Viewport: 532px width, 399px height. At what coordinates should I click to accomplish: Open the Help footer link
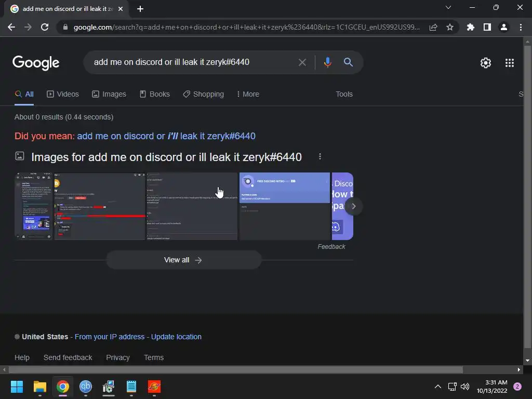point(22,357)
